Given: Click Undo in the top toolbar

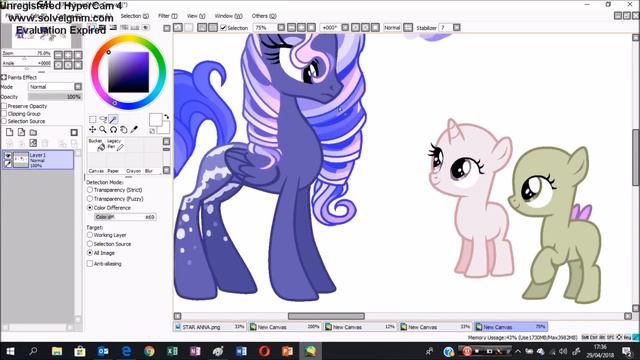Looking at the screenshot, I should pyautogui.click(x=178, y=27).
